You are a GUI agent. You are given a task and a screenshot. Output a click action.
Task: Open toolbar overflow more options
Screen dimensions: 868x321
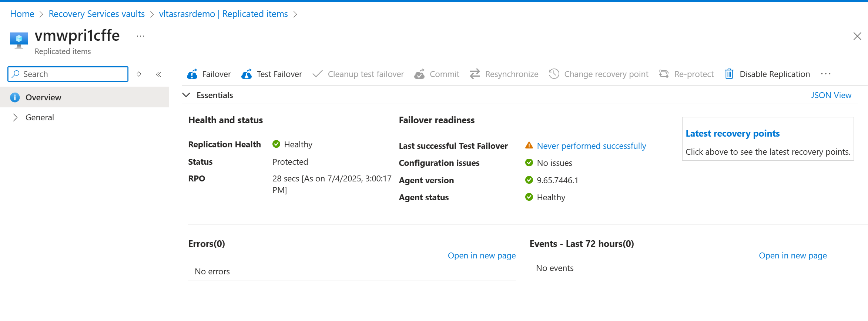pos(825,74)
